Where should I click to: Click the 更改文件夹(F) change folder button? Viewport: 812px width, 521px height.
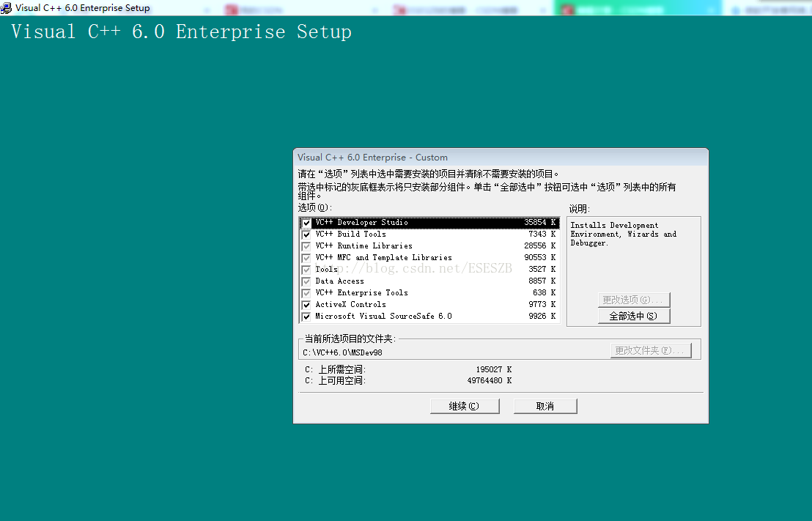pos(651,350)
